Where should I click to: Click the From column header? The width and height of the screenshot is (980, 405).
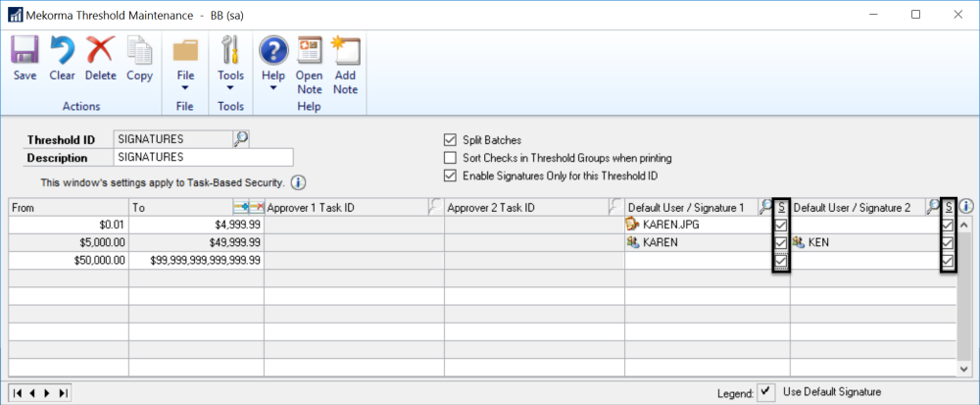click(69, 207)
